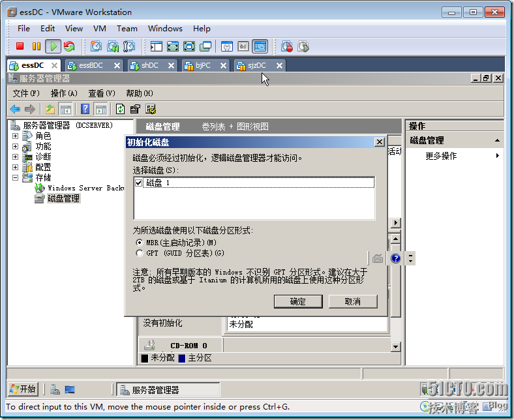Click the blue 主分区 legend swatch

182,358
